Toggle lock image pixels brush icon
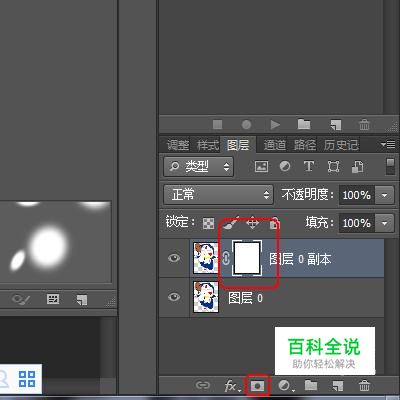This screenshot has height=400, width=400. (231, 223)
